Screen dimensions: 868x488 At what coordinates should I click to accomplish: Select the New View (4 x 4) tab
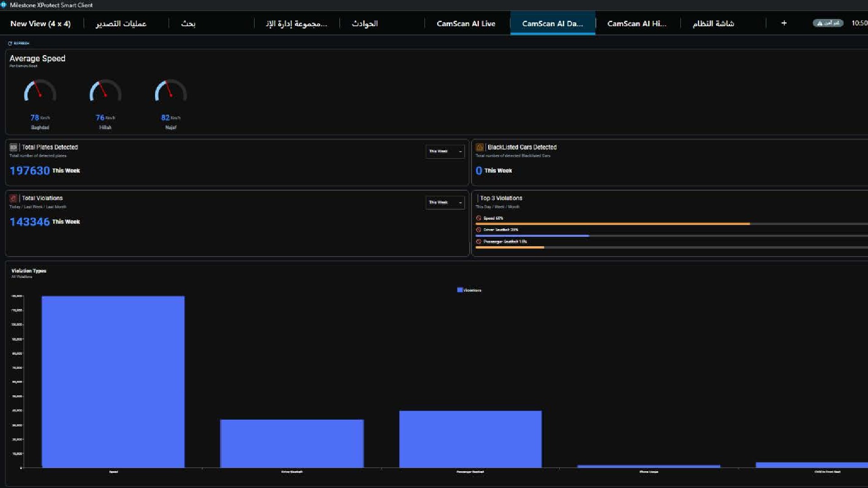pos(40,23)
